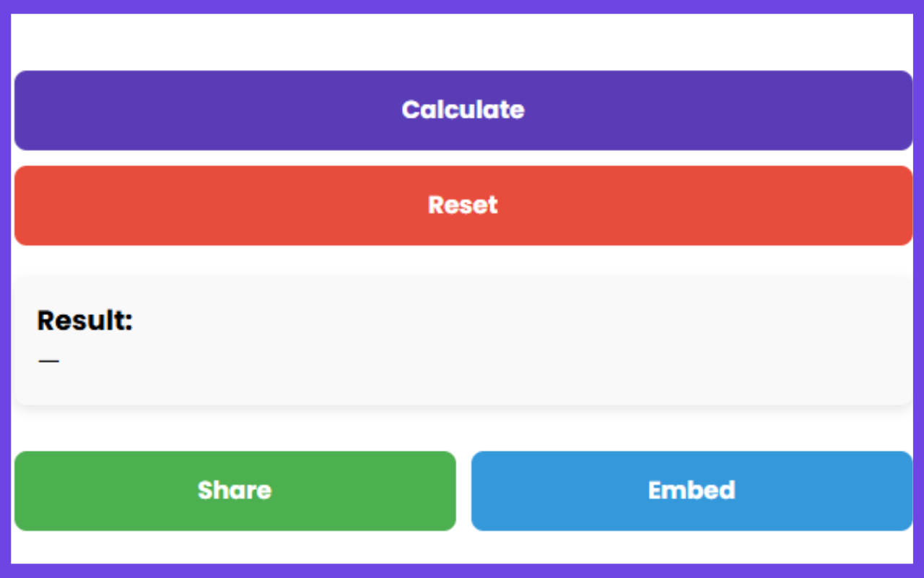The image size is (924, 578).
Task: Click the word Calculate
Action: tap(463, 110)
